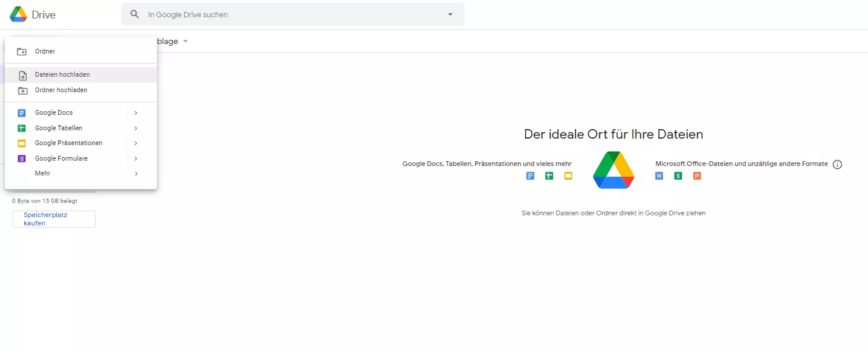Click the Word 'W' icon

(x=659, y=176)
